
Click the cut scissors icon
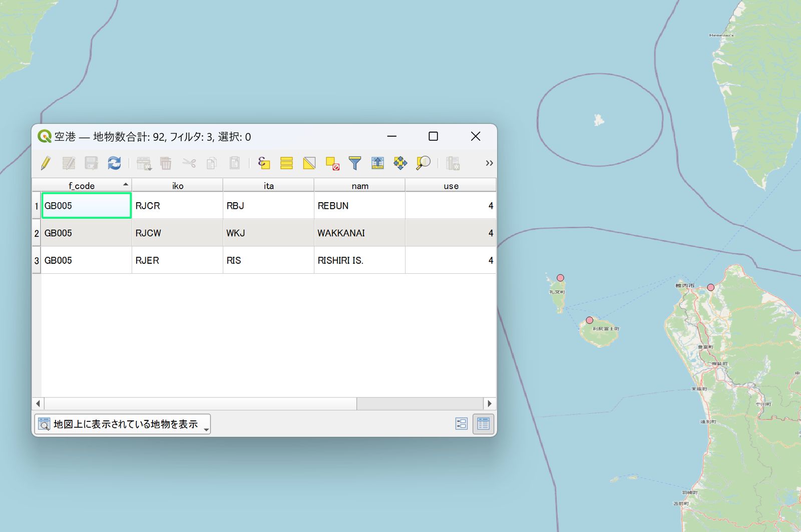189,163
